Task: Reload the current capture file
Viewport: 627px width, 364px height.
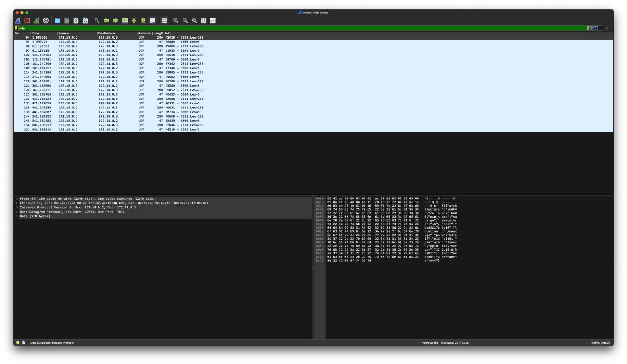Action: pos(85,20)
